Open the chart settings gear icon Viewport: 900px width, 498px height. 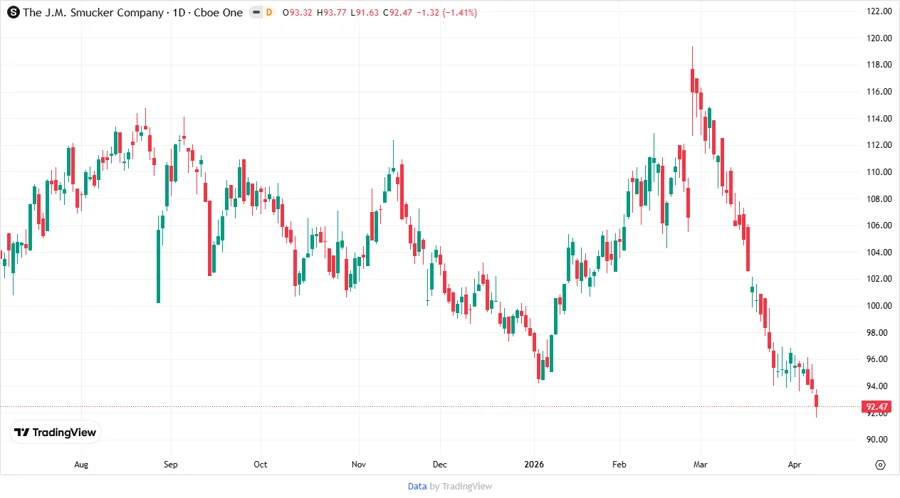point(879,465)
